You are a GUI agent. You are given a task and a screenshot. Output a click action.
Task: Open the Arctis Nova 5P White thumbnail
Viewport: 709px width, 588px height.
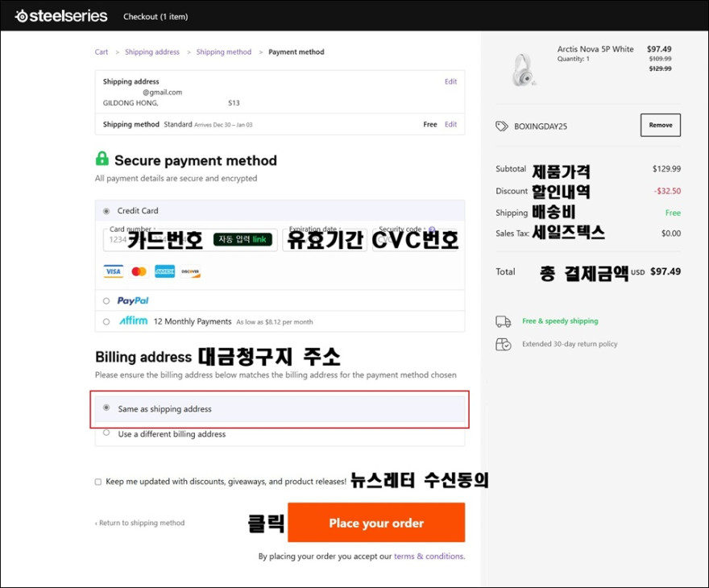pos(524,69)
